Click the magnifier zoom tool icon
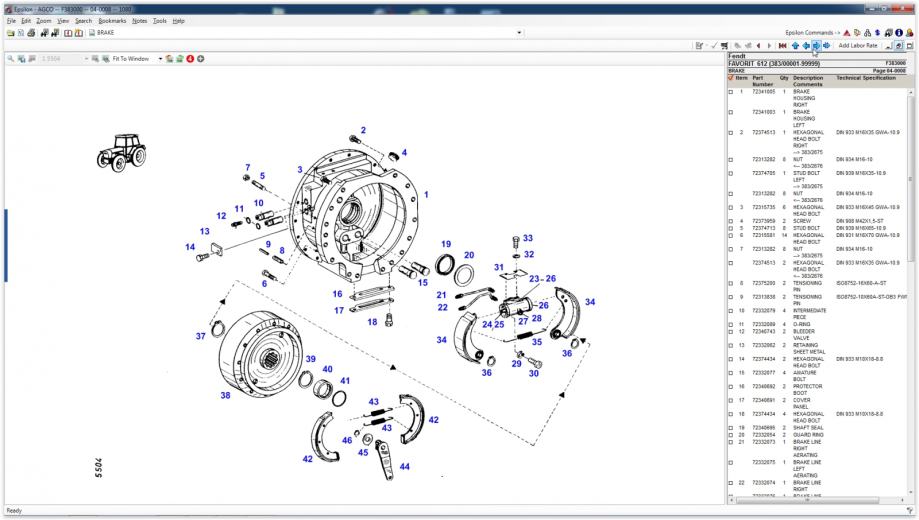Image resolution: width=919 pixels, height=520 pixels. pos(11,59)
